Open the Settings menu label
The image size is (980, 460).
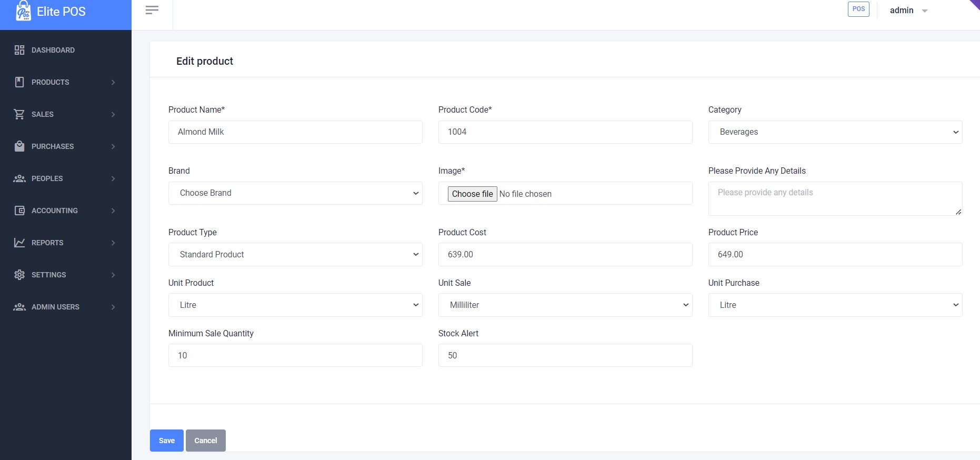49,275
